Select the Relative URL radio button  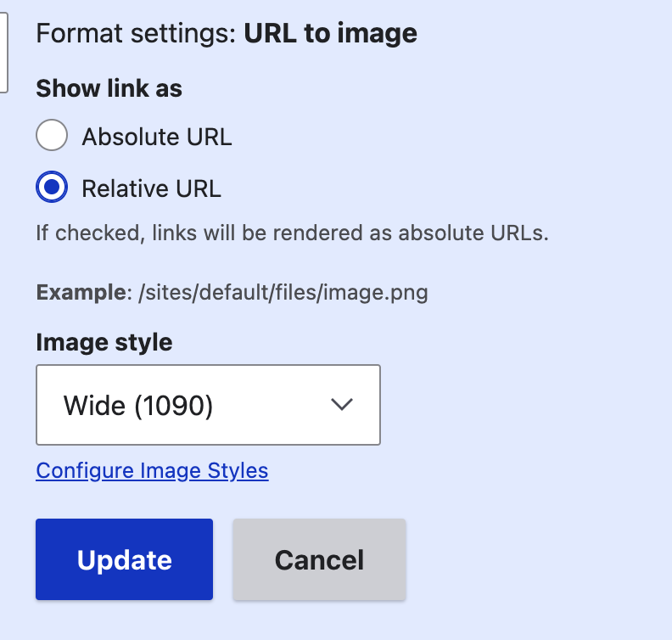pyautogui.click(x=52, y=188)
